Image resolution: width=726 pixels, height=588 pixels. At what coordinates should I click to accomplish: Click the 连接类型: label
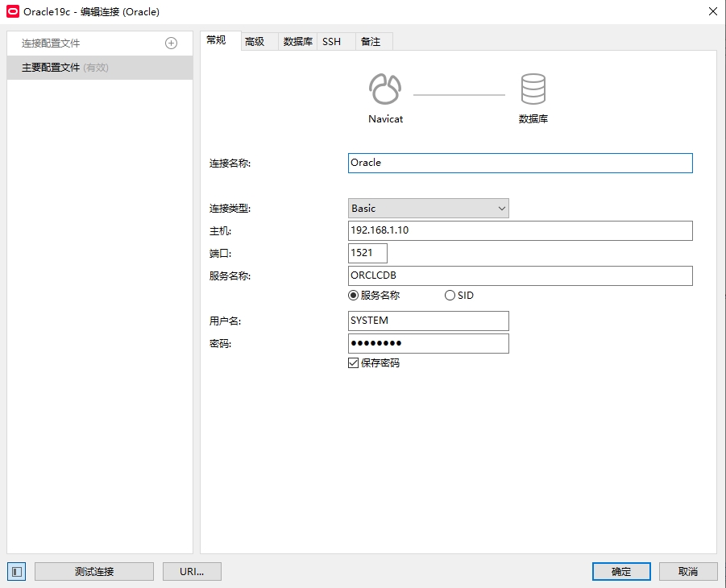[230, 209]
